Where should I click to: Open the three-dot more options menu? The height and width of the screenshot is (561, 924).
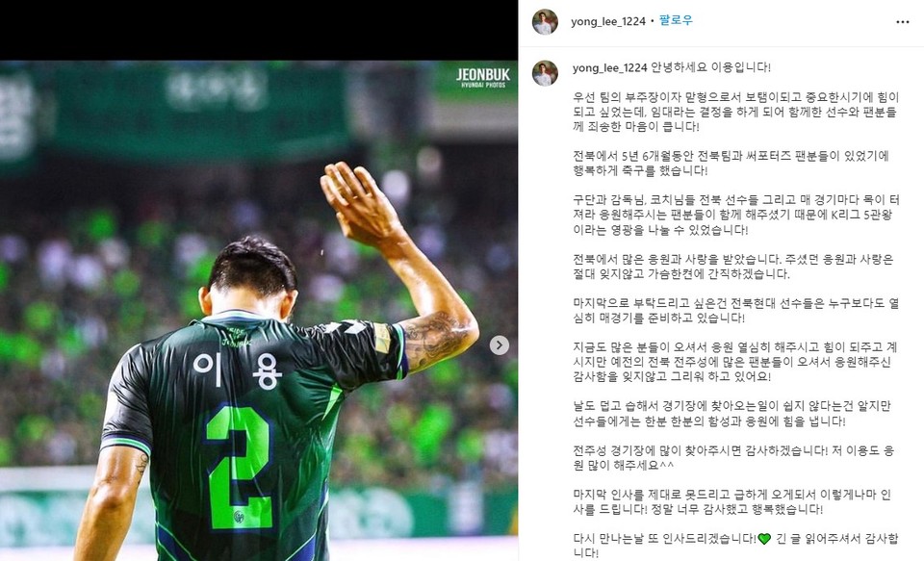(x=902, y=22)
